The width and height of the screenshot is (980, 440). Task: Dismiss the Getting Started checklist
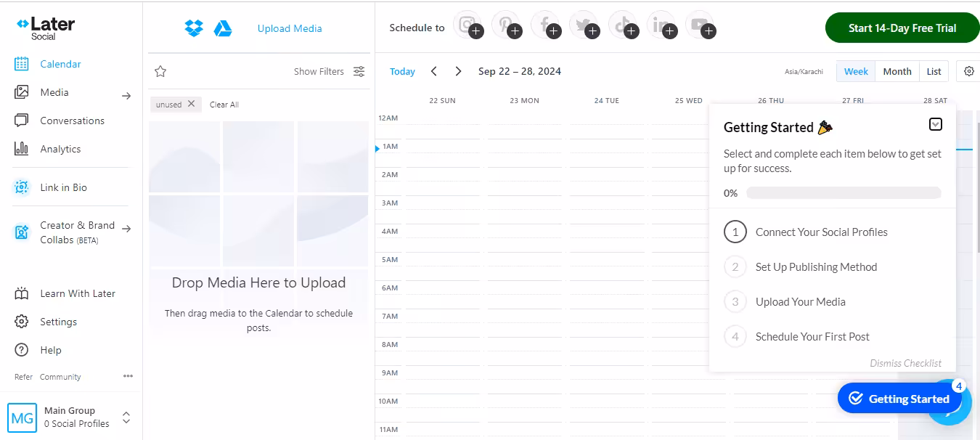point(906,363)
